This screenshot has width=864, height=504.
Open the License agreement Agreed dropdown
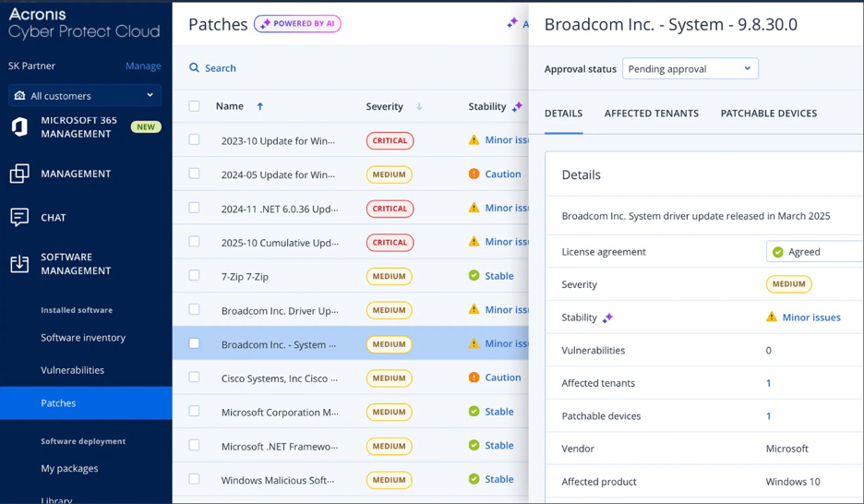click(814, 252)
